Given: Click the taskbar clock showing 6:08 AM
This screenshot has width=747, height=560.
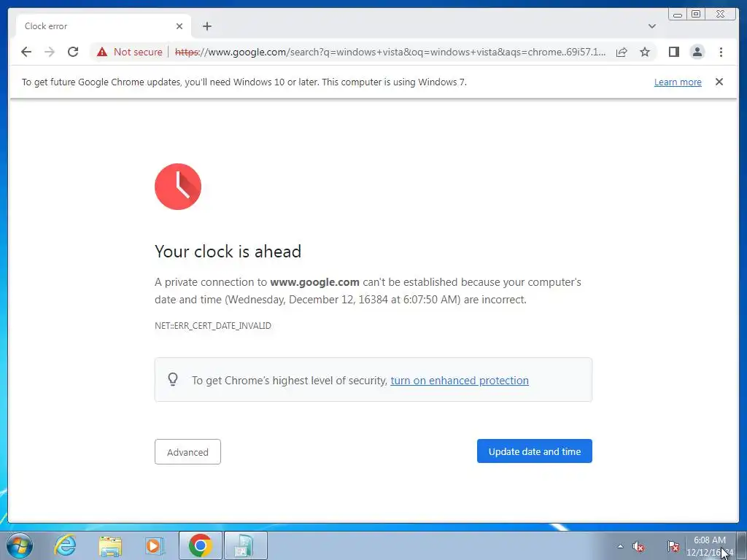Looking at the screenshot, I should (709, 546).
